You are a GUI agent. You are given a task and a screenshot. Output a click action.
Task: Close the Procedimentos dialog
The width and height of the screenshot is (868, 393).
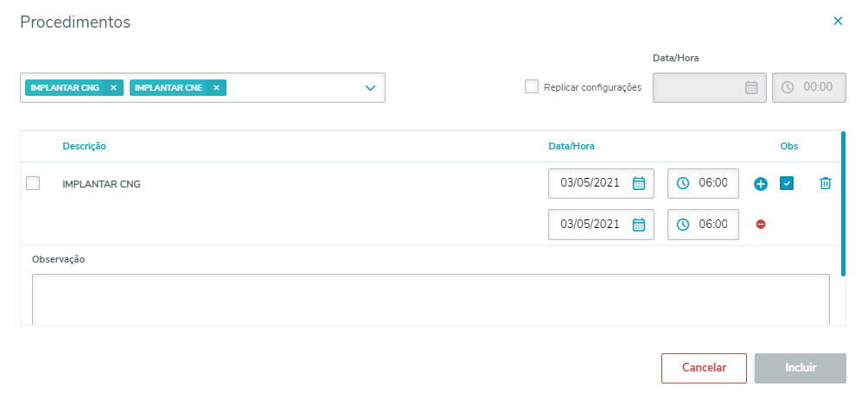(838, 22)
